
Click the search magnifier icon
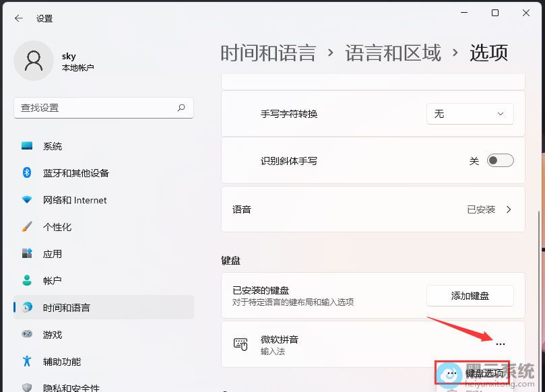tap(181, 108)
